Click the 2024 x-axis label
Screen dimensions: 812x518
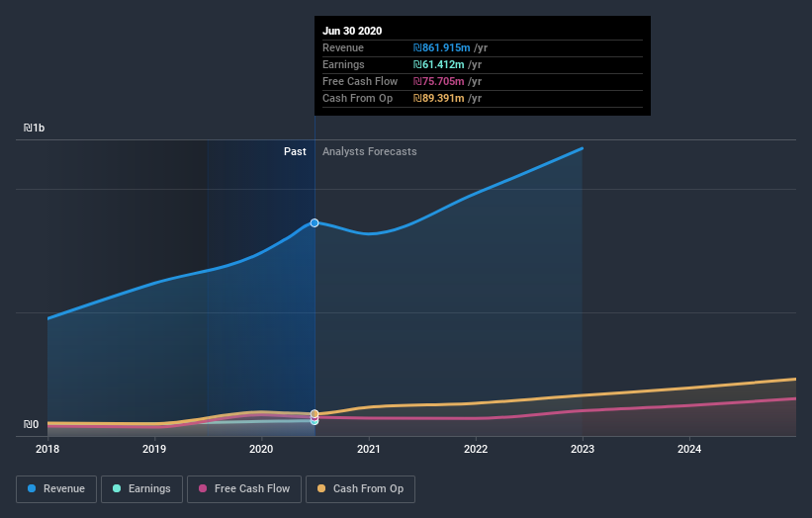tap(689, 449)
